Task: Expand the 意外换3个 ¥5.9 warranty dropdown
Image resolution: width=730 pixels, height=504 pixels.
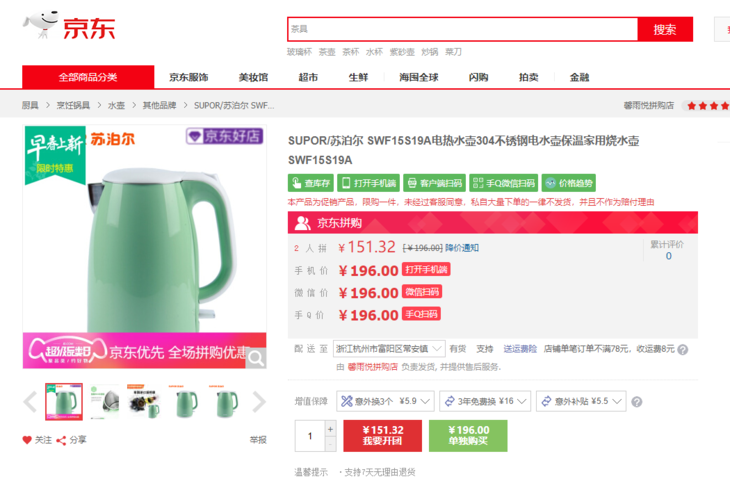Action: click(385, 401)
